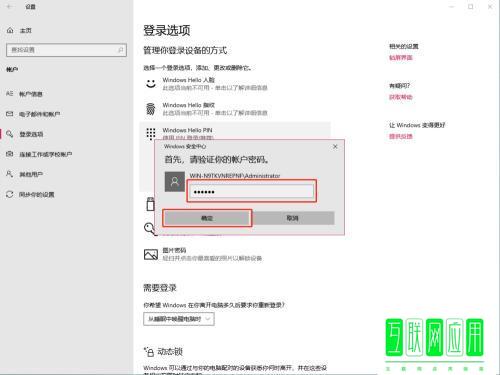
Task: Click 获取帮助 get help link
Action: click(x=401, y=97)
